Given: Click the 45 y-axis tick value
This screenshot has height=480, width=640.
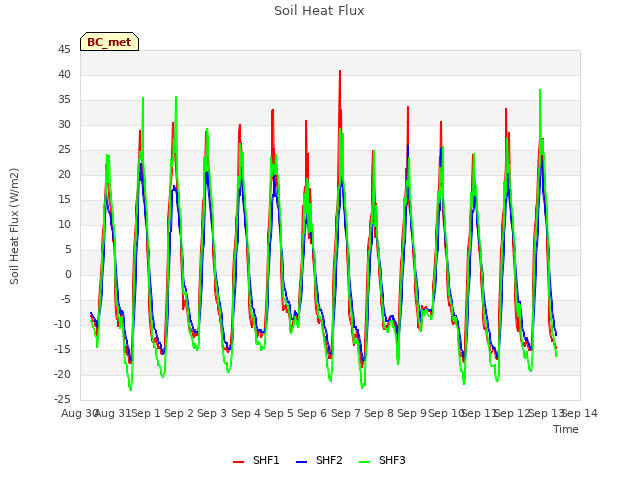Looking at the screenshot, I should (64, 50).
